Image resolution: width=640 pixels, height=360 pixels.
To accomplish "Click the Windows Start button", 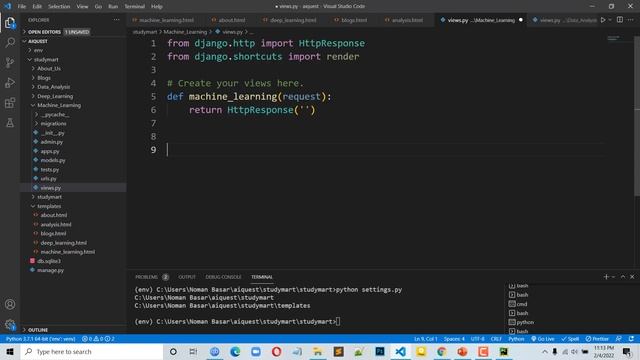I will point(10,351).
